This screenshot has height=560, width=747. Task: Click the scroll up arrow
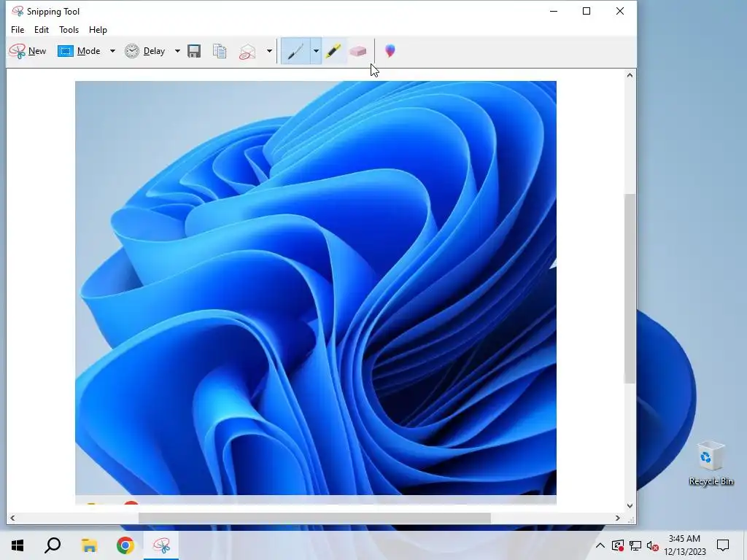click(630, 75)
